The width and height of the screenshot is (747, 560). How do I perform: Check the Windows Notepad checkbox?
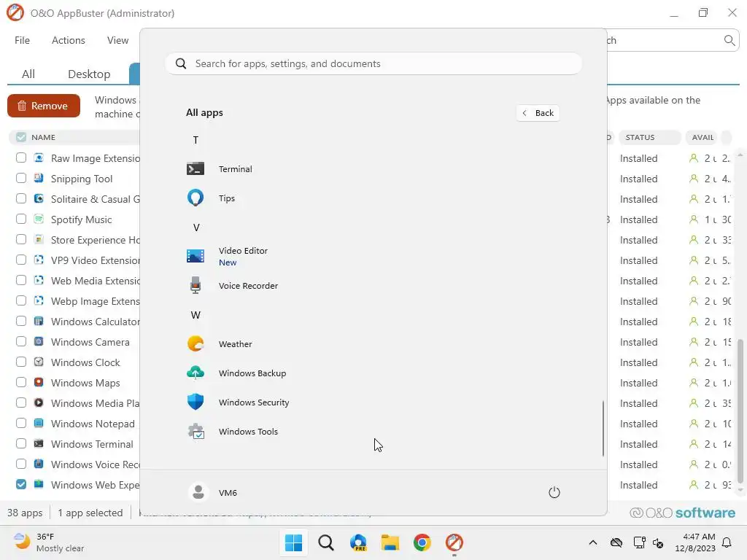pyautogui.click(x=21, y=424)
